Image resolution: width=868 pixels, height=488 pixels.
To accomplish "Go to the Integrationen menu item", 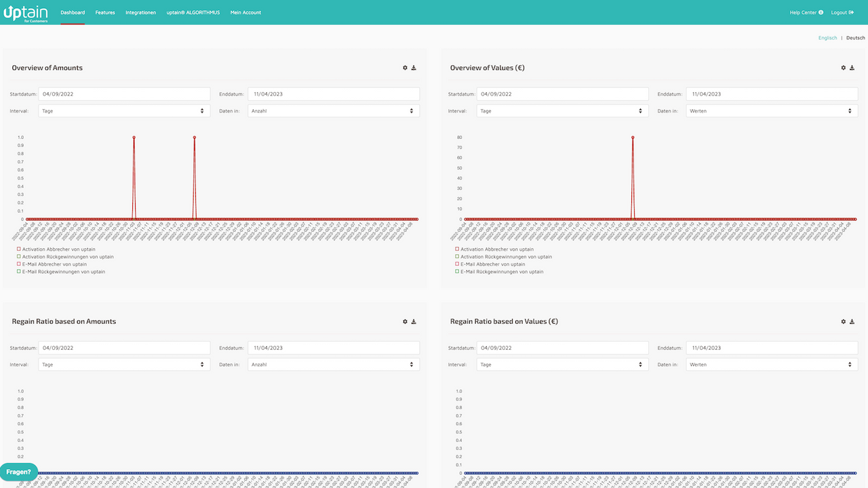I will click(140, 12).
